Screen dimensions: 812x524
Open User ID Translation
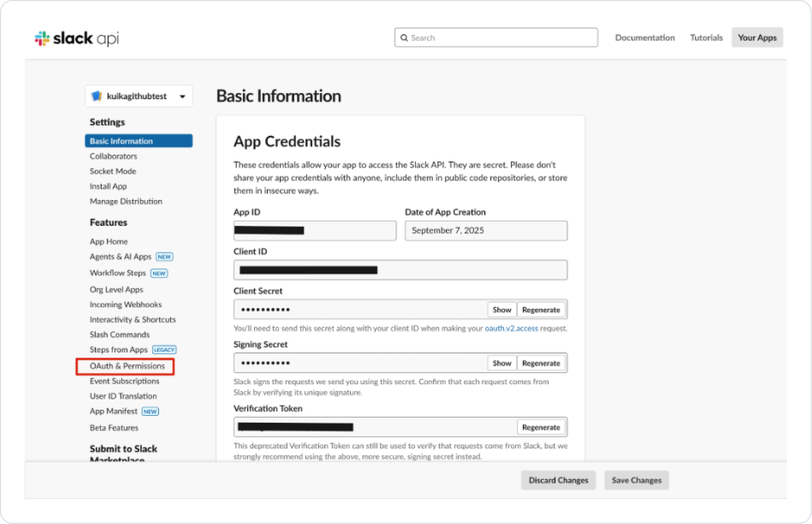(123, 396)
